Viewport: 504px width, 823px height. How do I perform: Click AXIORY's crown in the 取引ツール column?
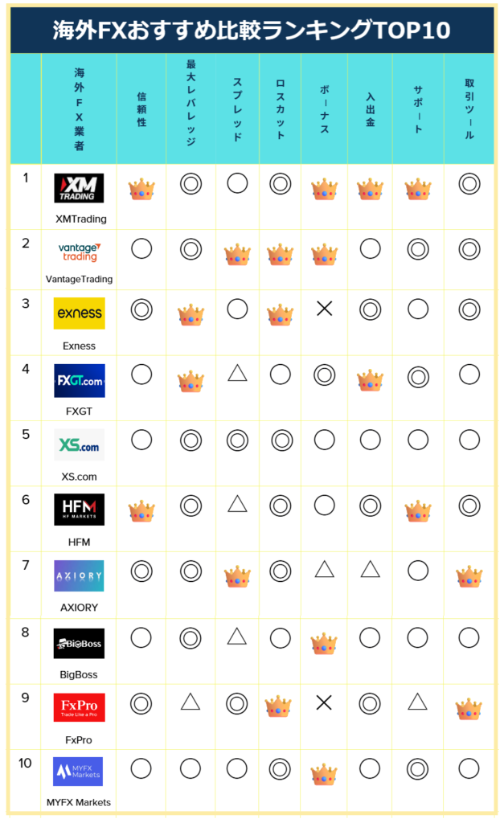click(469, 575)
